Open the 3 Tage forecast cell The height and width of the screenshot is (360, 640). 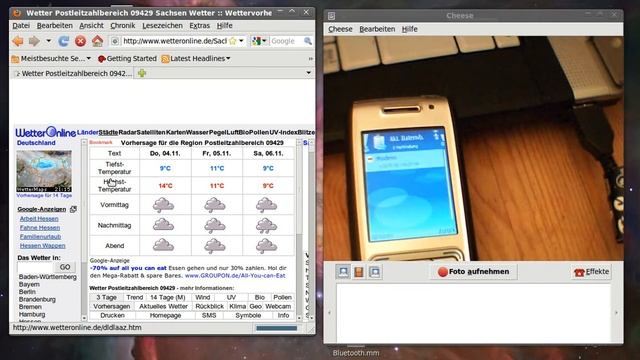106,298
